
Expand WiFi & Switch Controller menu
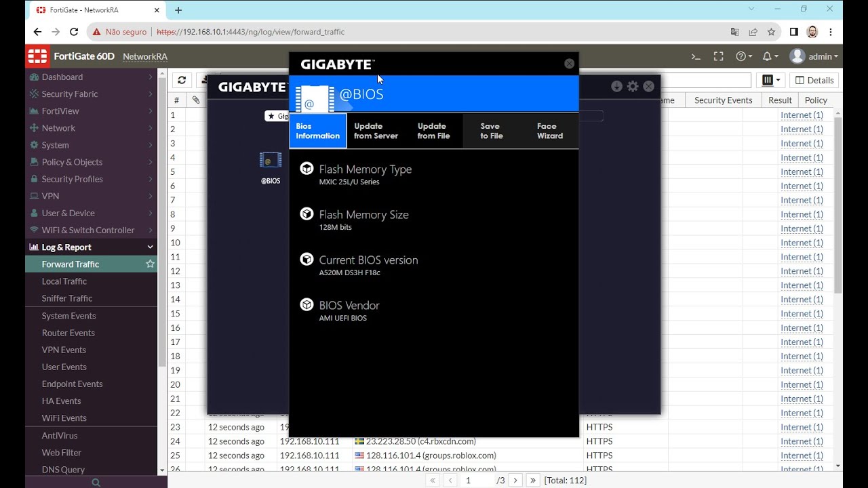click(x=91, y=230)
